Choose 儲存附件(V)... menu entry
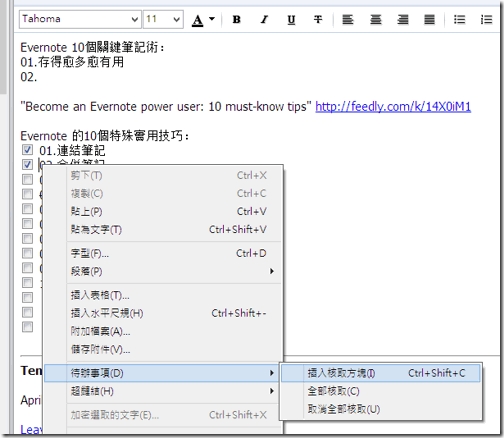This screenshot has width=504, height=438. point(163,349)
